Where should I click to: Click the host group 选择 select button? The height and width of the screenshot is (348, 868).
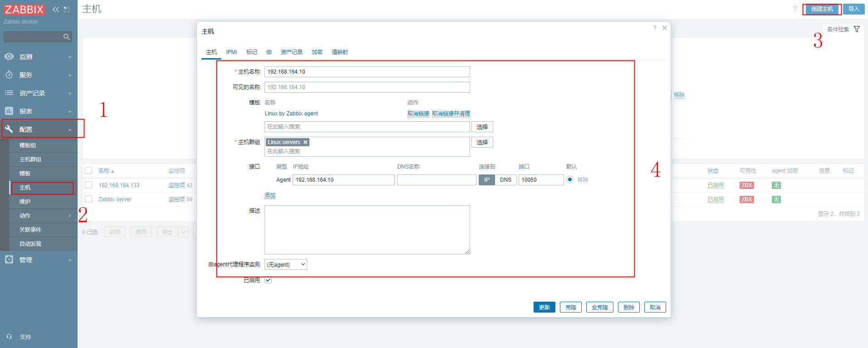click(x=482, y=142)
